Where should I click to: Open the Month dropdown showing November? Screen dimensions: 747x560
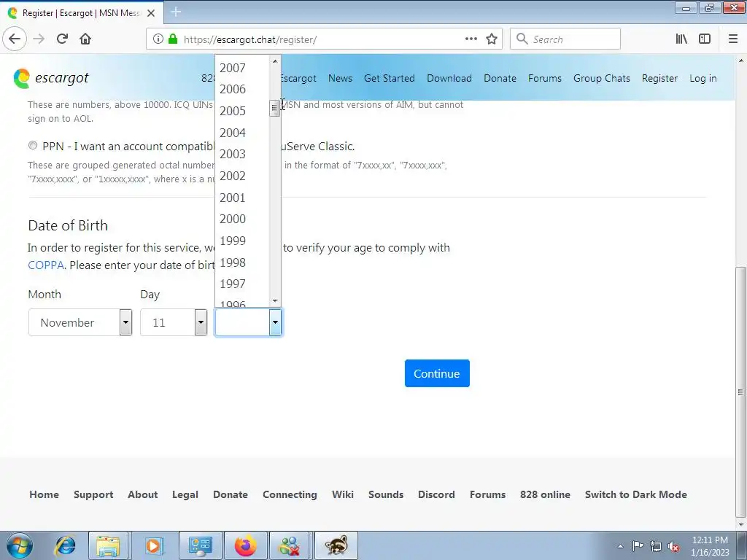tap(80, 322)
